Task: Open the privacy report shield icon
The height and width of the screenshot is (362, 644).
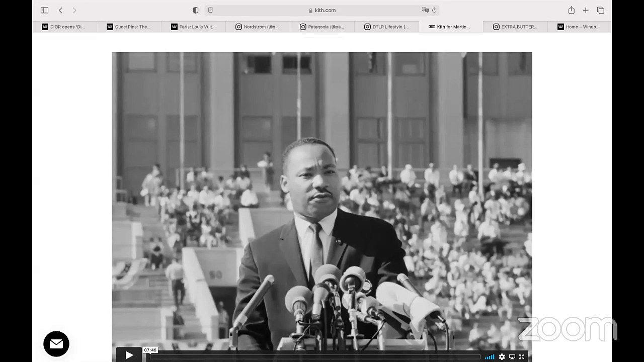Action: pos(195,10)
